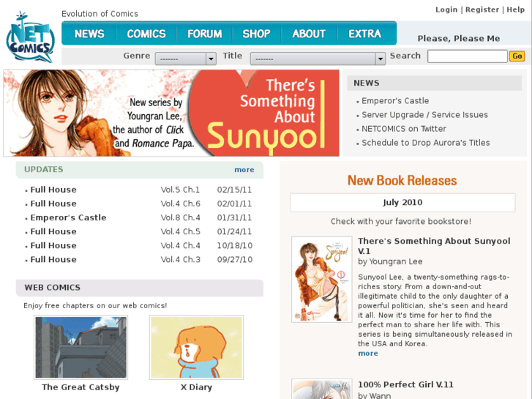Click the Register link
This screenshot has height=399, width=532.
[x=482, y=10]
